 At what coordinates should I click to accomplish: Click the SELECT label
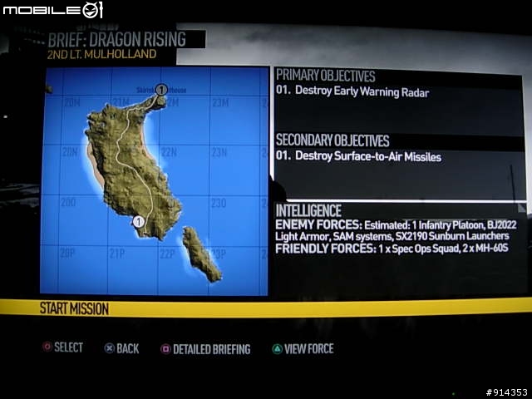(68, 347)
